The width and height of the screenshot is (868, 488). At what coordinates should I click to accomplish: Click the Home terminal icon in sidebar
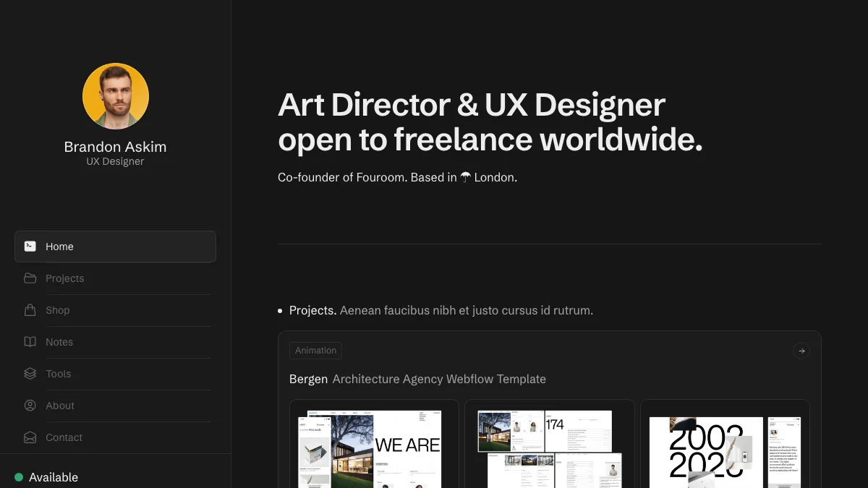point(30,247)
